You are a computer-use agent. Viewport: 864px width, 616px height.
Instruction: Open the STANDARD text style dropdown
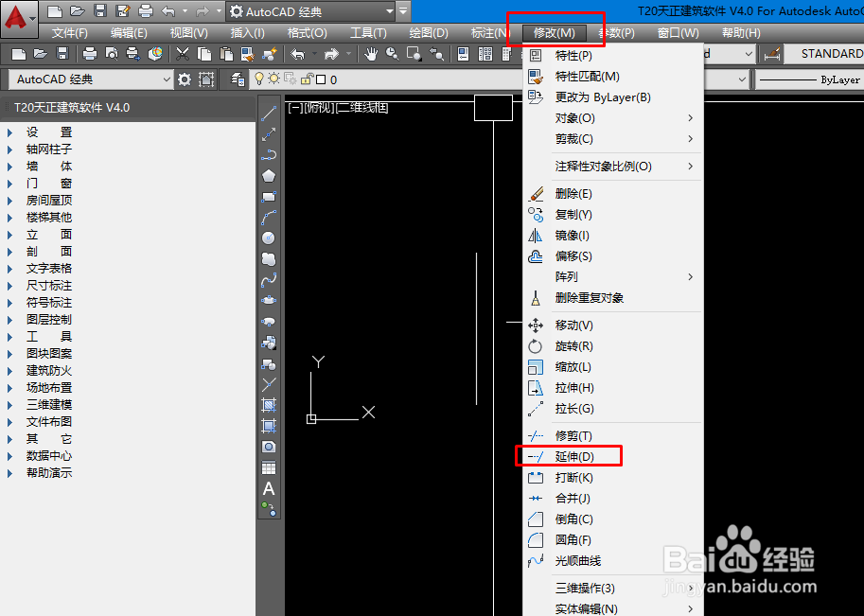point(823,53)
